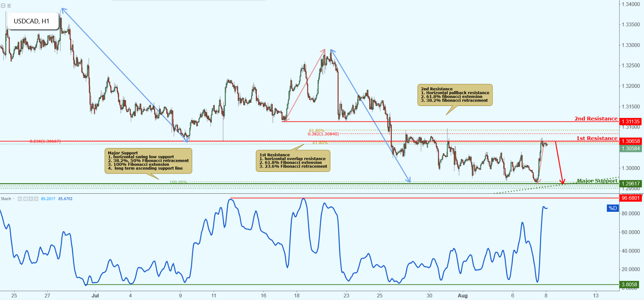Select Major Support price tag 1.29617
Viewport: 644px width, 300px height.
tap(631, 183)
